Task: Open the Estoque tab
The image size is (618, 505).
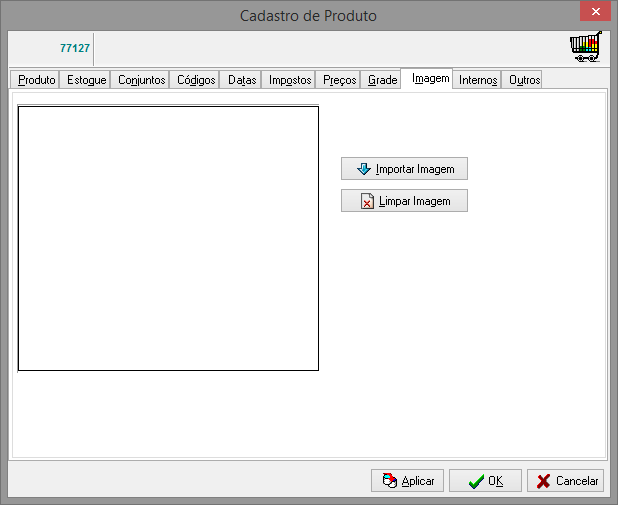Action: pos(87,80)
